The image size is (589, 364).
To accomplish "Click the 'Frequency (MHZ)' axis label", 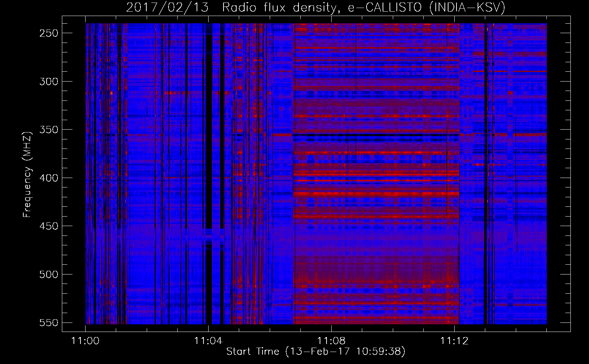I will click(x=27, y=174).
